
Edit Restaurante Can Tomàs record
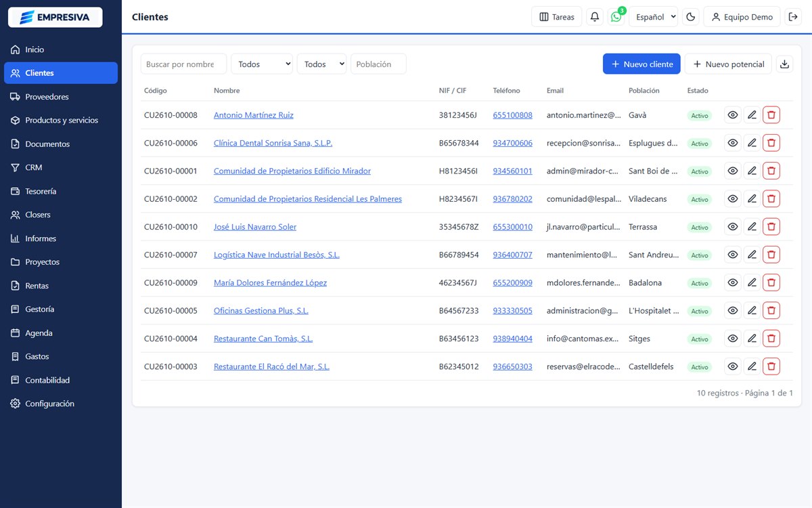pos(752,339)
